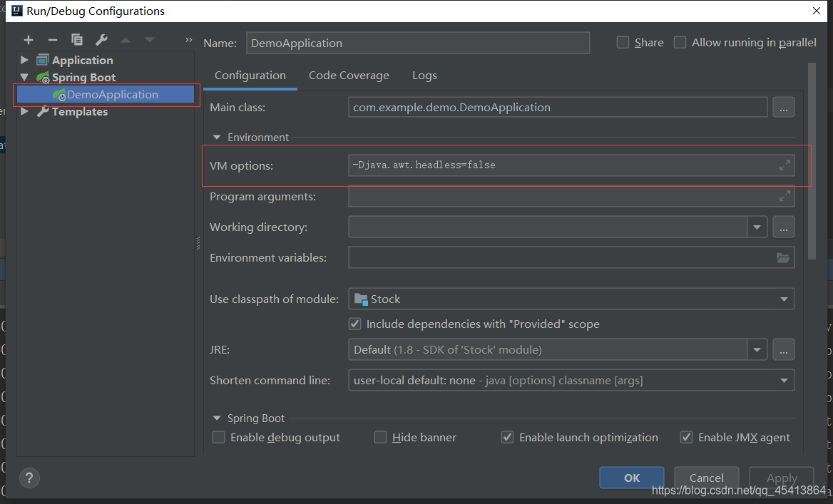Add a new configuration with plus icon
This screenshot has width=833, height=504.
(28, 40)
